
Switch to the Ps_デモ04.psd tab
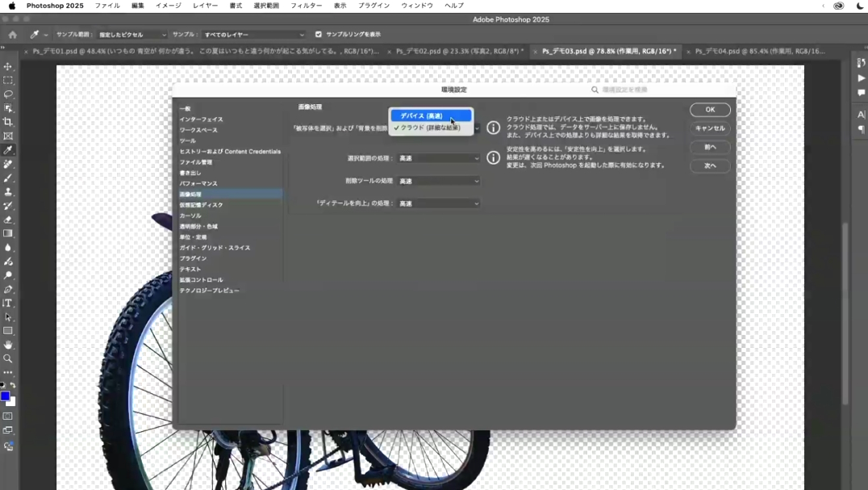click(x=760, y=51)
